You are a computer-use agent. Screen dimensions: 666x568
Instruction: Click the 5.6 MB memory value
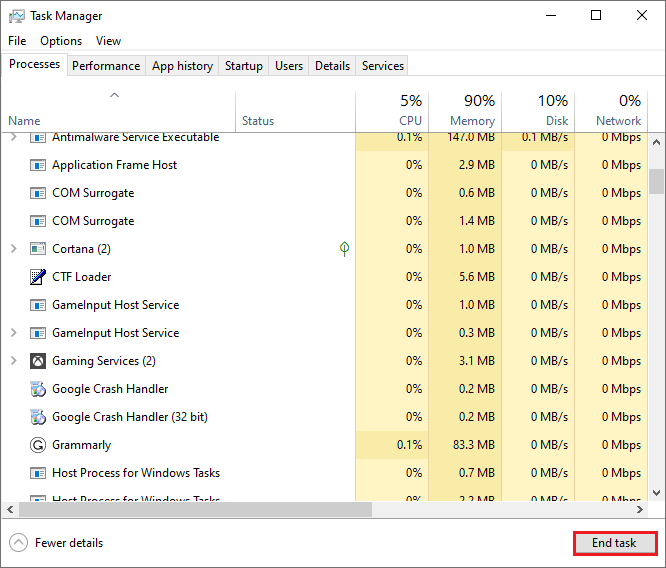(477, 277)
